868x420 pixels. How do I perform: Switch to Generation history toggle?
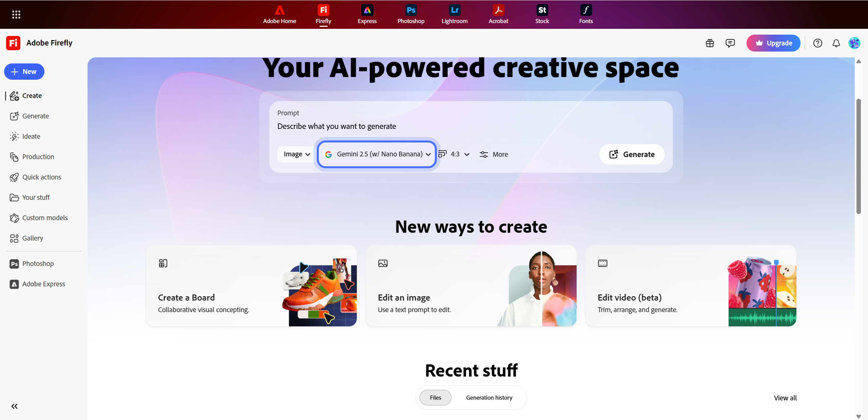tap(489, 398)
